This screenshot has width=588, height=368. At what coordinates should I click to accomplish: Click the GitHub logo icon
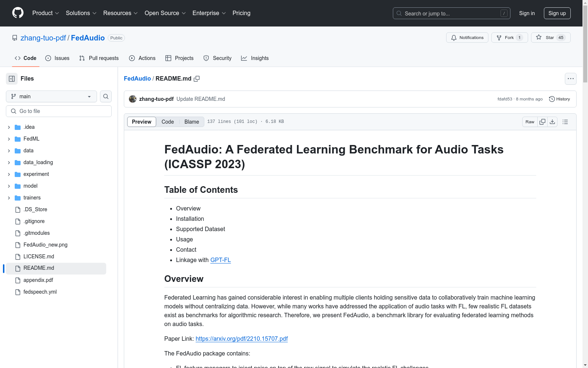[x=18, y=13]
